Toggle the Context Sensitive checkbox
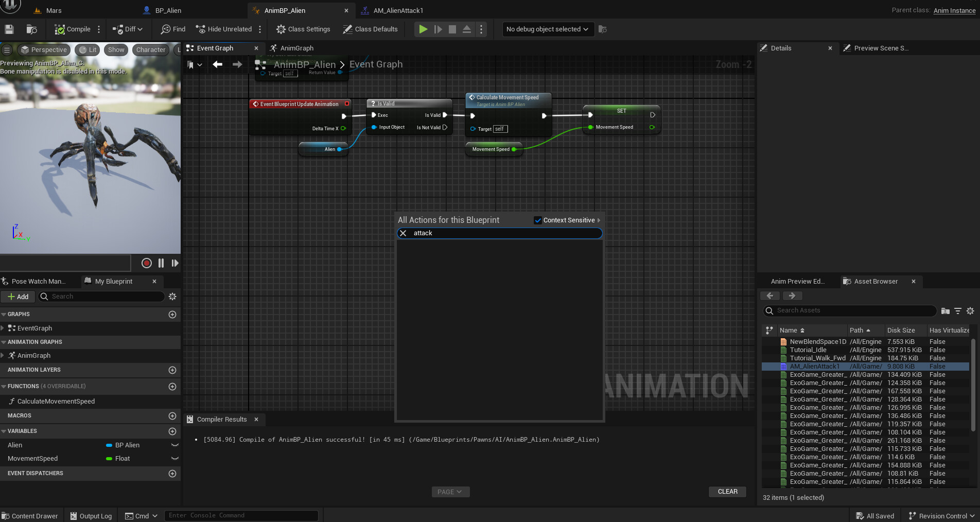The height and width of the screenshot is (522, 980). tap(538, 220)
